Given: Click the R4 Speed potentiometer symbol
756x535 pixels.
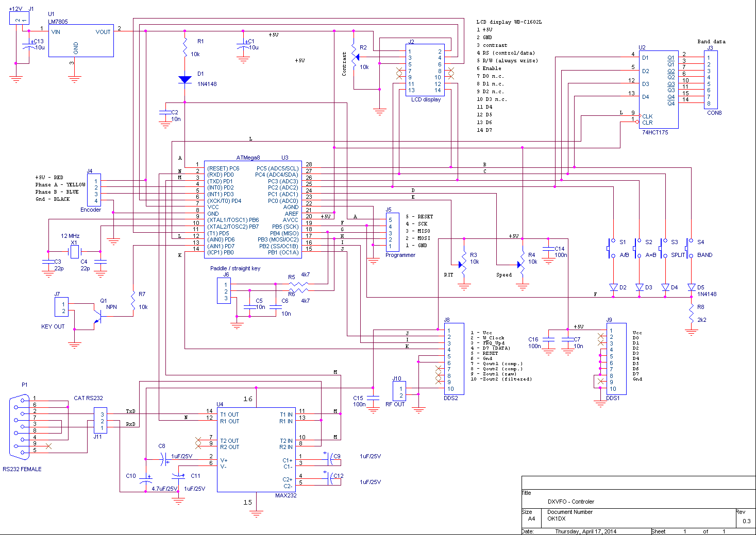Looking at the screenshot, I should pos(522,264).
